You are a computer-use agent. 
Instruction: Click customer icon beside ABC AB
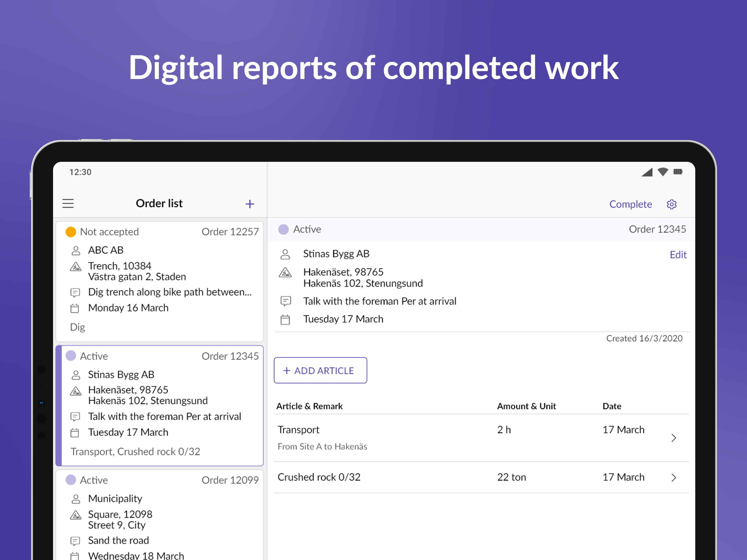76,250
